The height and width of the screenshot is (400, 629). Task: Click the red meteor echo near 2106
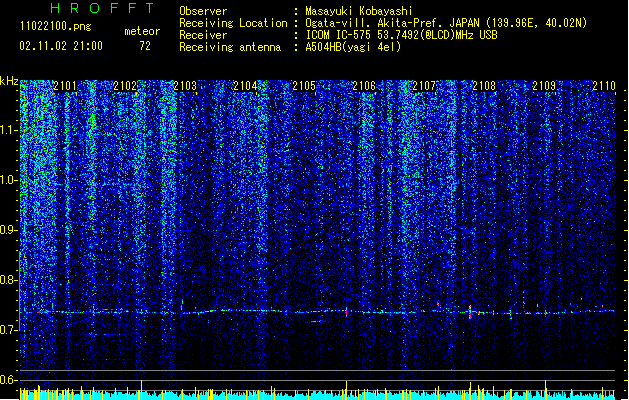pyautogui.click(x=346, y=312)
